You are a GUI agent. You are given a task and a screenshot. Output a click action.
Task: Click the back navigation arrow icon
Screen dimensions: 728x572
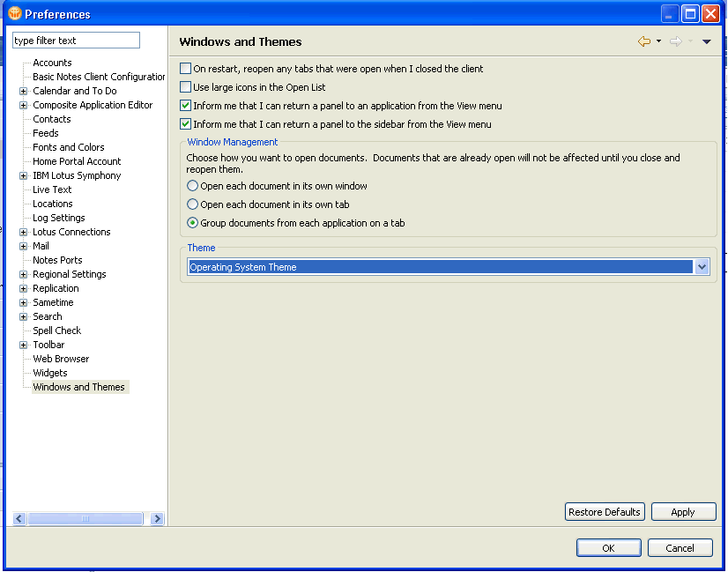644,41
